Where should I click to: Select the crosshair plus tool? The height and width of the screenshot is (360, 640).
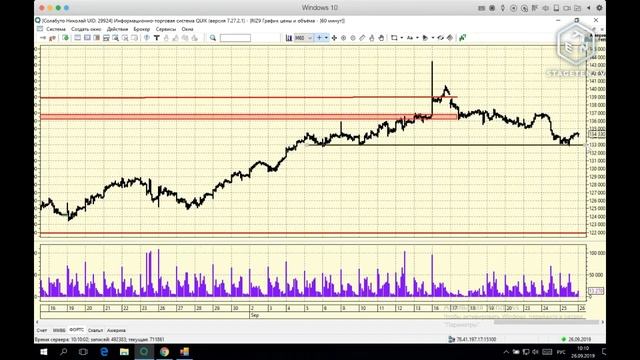(319, 38)
